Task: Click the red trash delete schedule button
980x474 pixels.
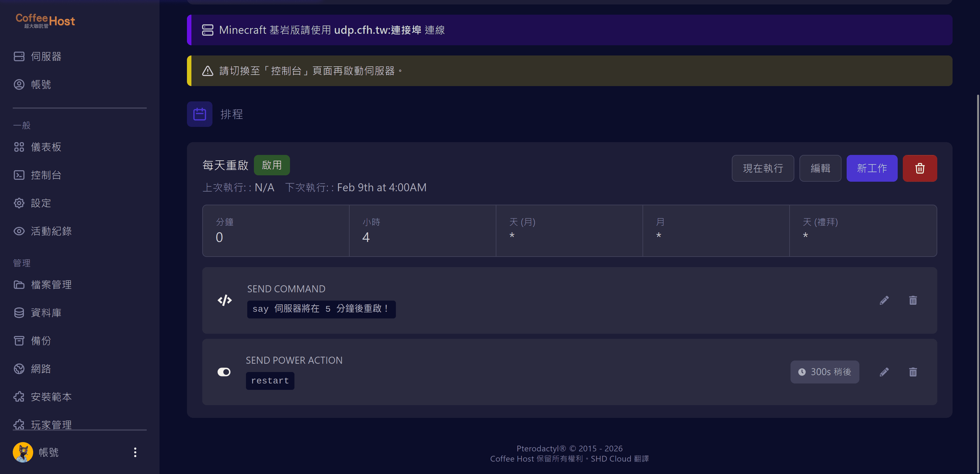Action: click(x=919, y=168)
